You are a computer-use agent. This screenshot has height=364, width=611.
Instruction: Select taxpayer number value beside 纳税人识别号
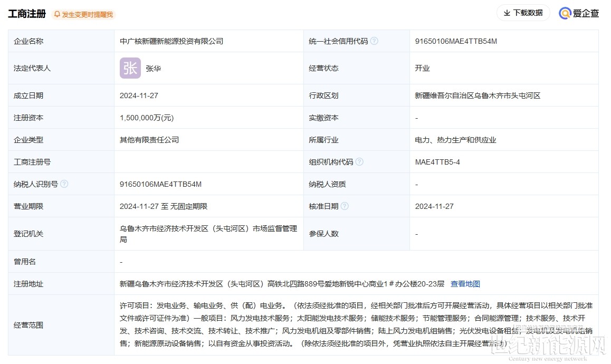(160, 184)
